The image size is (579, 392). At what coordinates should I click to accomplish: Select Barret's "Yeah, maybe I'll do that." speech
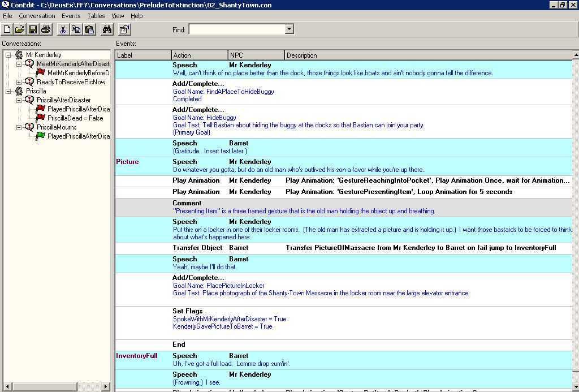pos(344,264)
